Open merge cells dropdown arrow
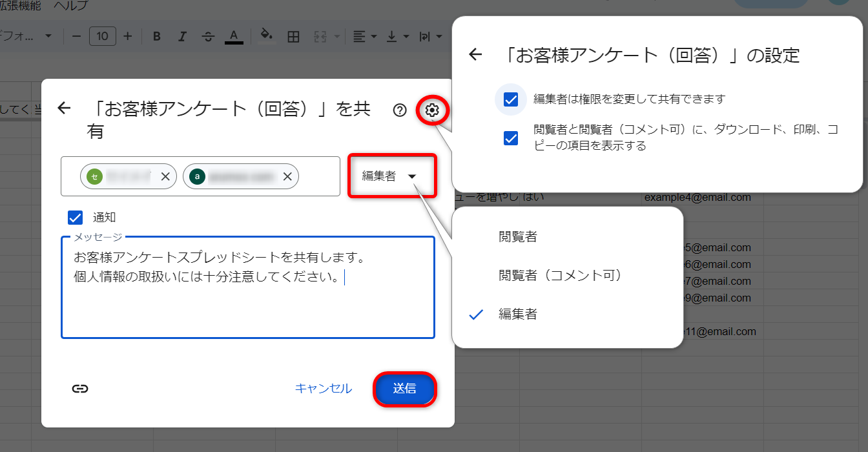The image size is (868, 452). (336, 37)
